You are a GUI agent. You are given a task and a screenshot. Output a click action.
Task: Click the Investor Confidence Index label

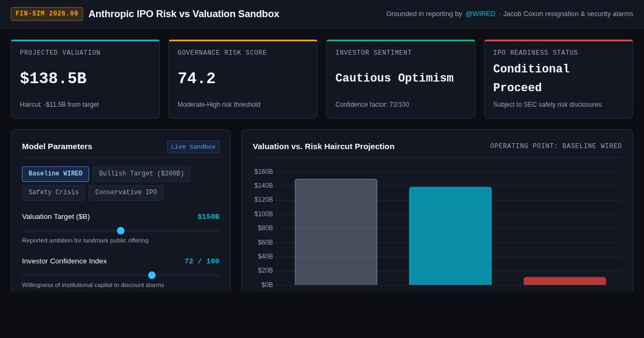click(x=64, y=261)
